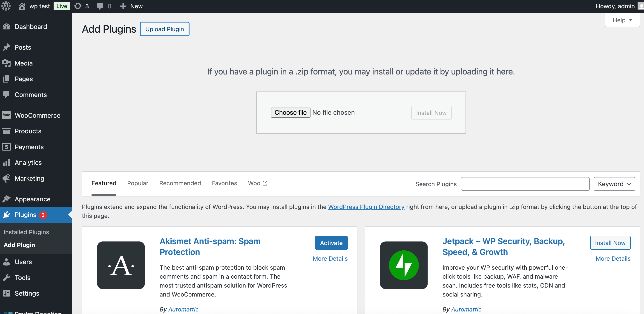Viewport: 644px width, 314px height.
Task: Click the WordPress logo icon
Action: click(x=6, y=6)
